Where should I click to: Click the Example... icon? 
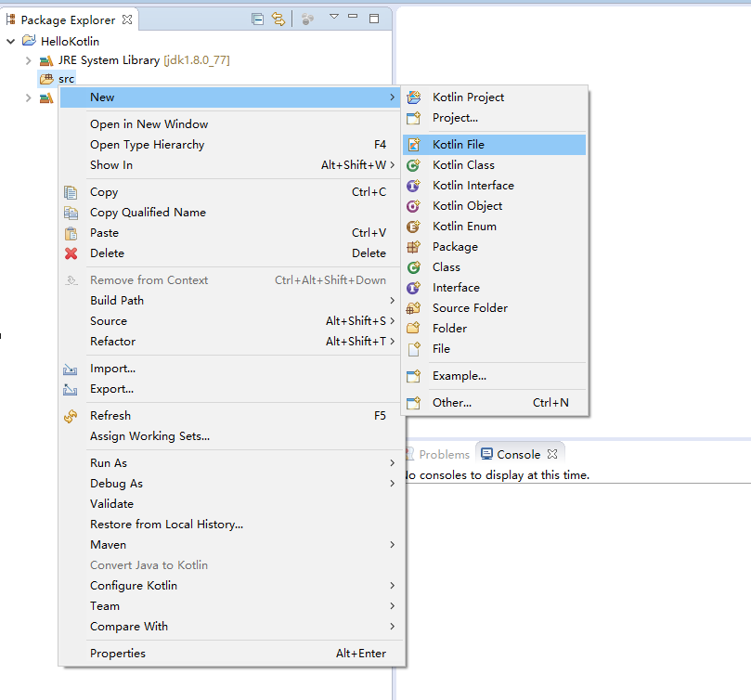click(x=414, y=376)
